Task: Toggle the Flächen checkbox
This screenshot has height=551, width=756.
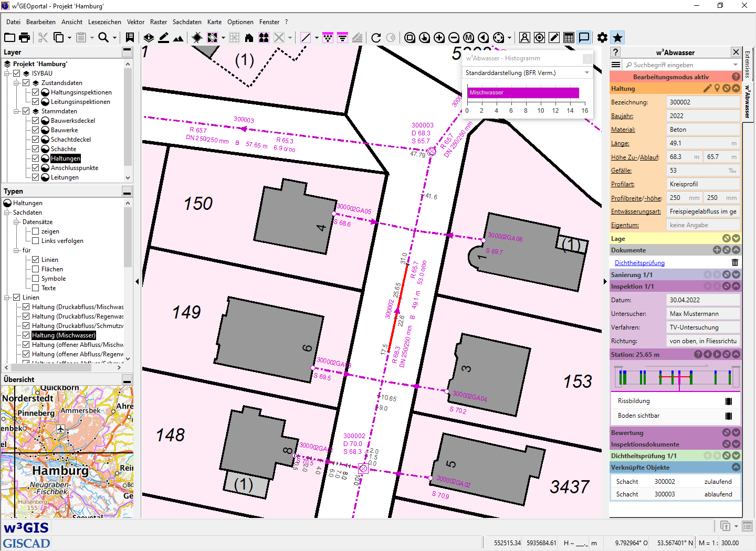Action: pos(36,269)
